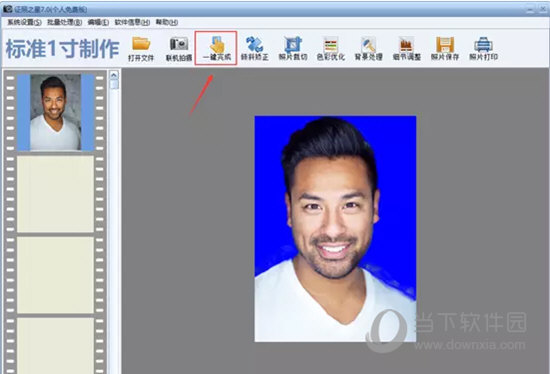Click the blue-background ID photo preview
The width and height of the screenshot is (550, 374).
point(335,229)
